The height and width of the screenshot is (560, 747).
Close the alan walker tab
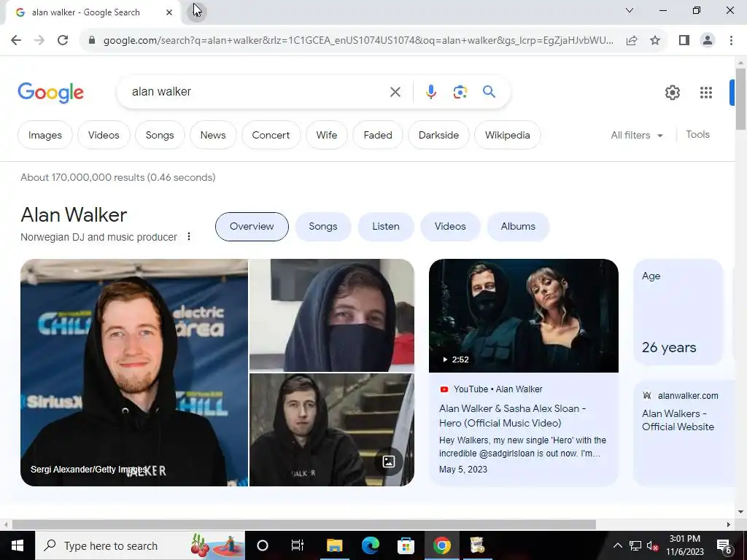point(169,12)
